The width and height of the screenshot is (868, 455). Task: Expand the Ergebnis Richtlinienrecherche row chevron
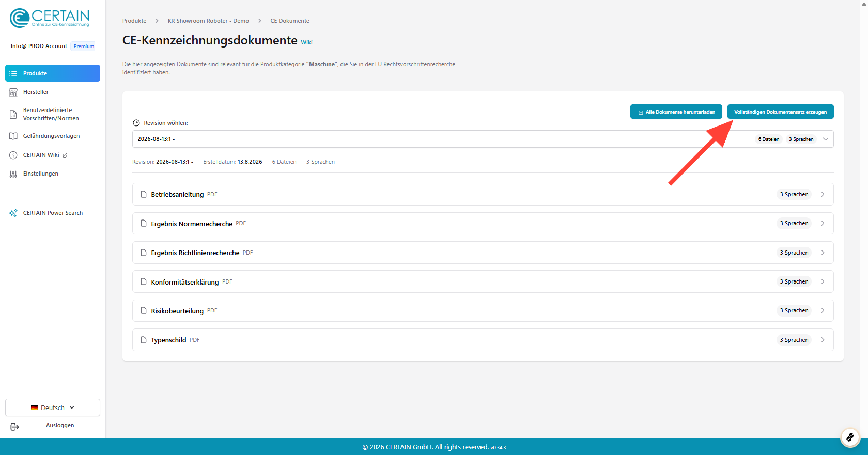[x=823, y=253]
